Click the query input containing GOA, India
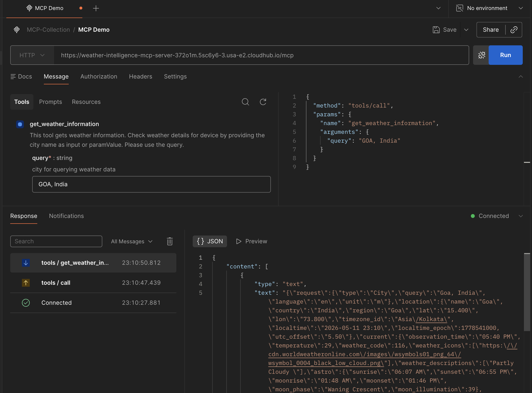Viewport: 532px width, 393px height. tap(152, 184)
